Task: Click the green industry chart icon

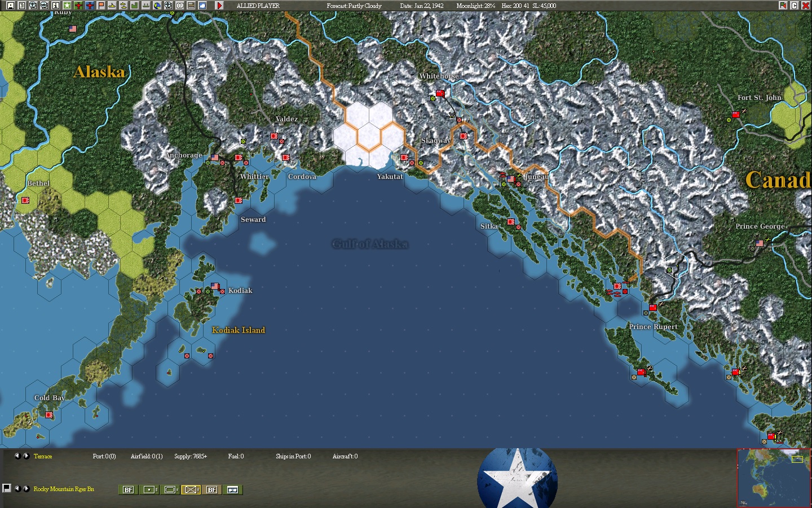Action: (135, 5)
